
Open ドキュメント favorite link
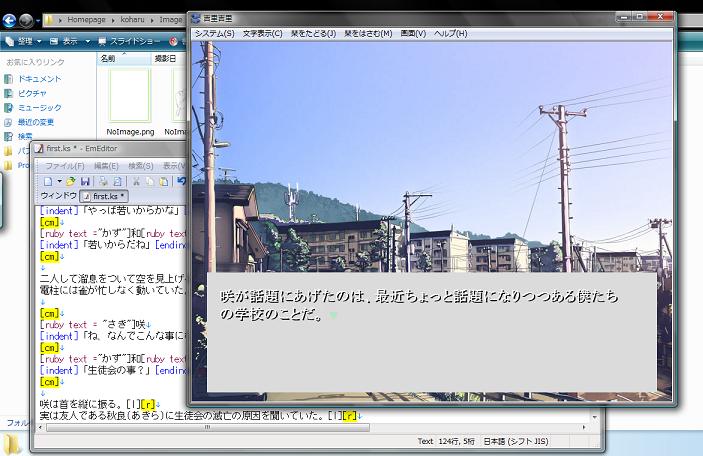click(x=39, y=79)
